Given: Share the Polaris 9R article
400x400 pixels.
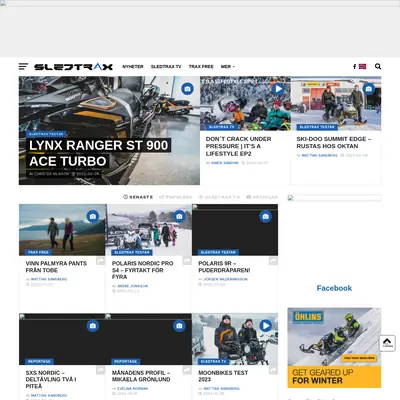Looking at the screenshot, I should 273,261.
